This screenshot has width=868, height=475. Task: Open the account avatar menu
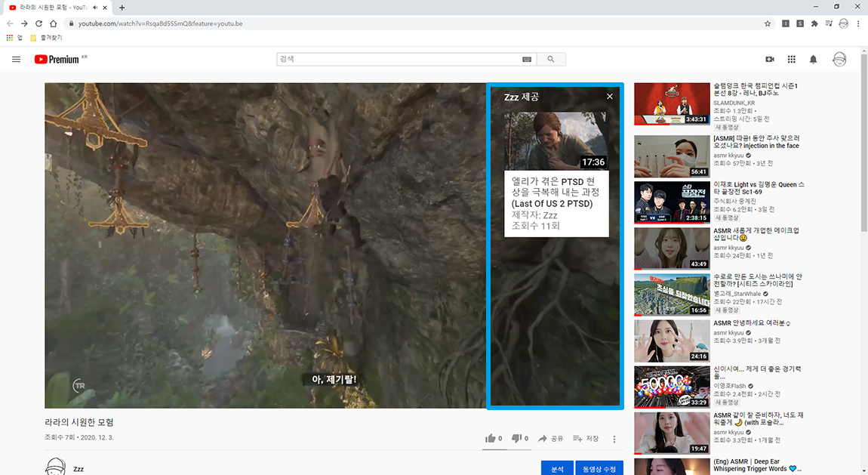click(x=839, y=59)
